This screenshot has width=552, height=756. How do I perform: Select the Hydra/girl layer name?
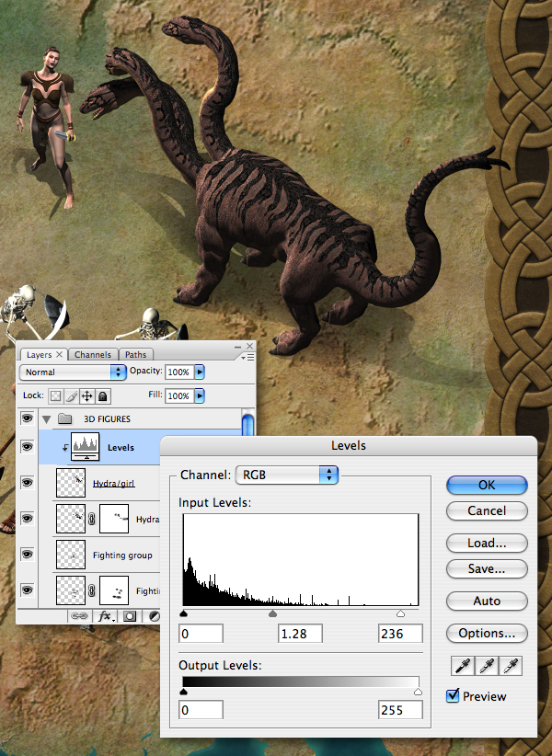pos(114,483)
